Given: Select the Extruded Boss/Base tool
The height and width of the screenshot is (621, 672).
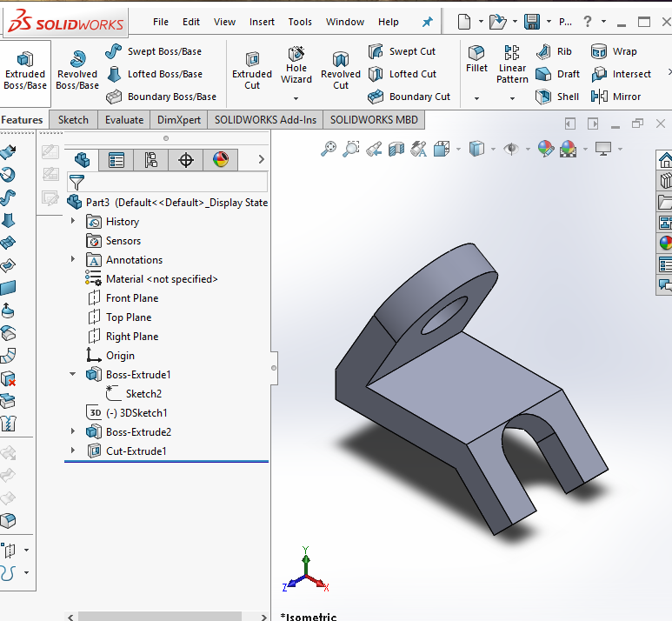Looking at the screenshot, I should coord(25,71).
